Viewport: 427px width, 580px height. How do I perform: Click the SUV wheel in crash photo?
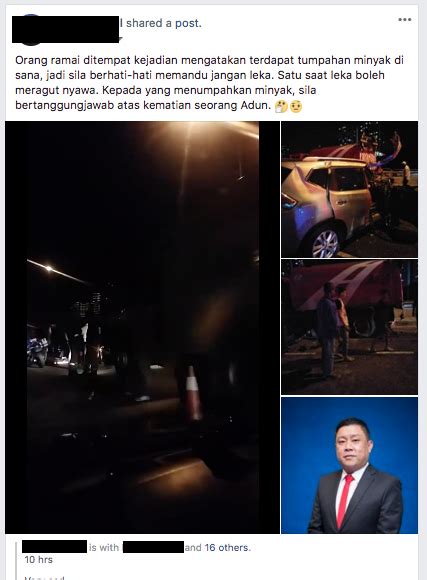click(325, 243)
